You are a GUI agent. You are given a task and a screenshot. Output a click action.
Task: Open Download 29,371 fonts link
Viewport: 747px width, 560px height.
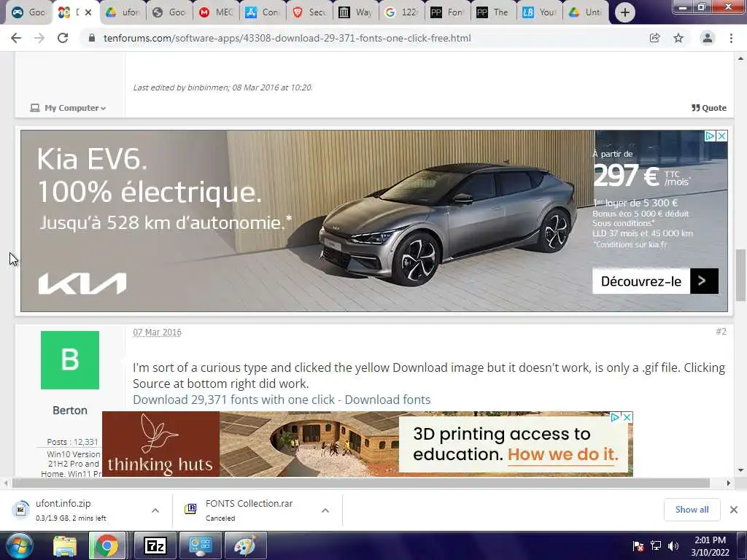pyautogui.click(x=282, y=400)
